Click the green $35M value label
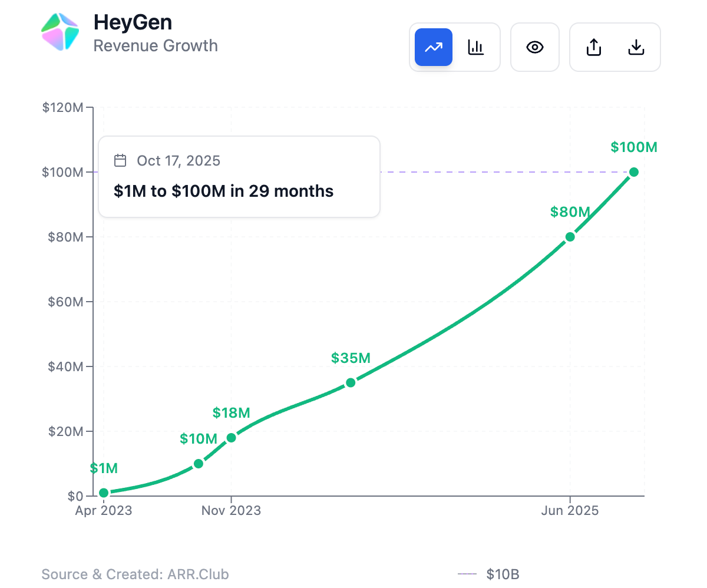This screenshot has width=707, height=588. click(351, 358)
